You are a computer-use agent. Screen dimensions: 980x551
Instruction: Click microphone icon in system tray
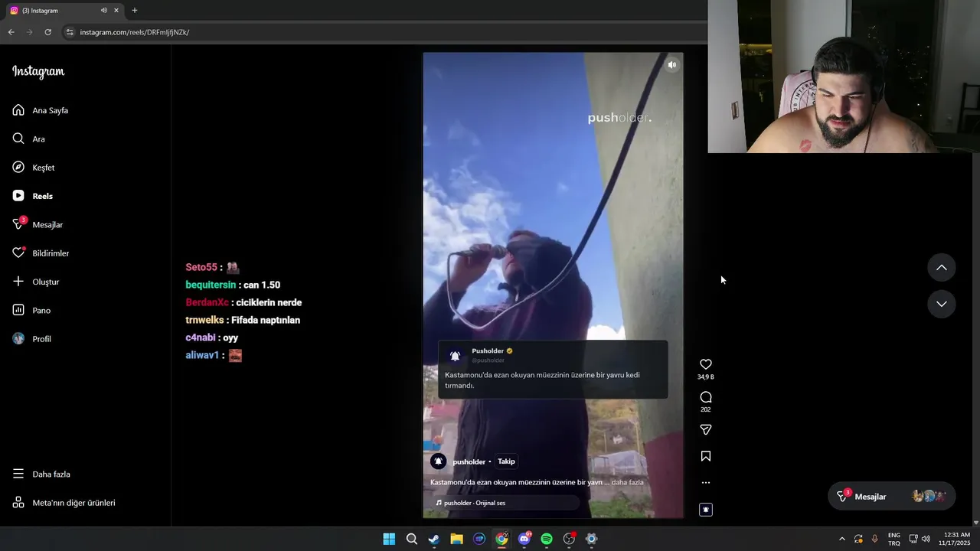[x=875, y=539]
